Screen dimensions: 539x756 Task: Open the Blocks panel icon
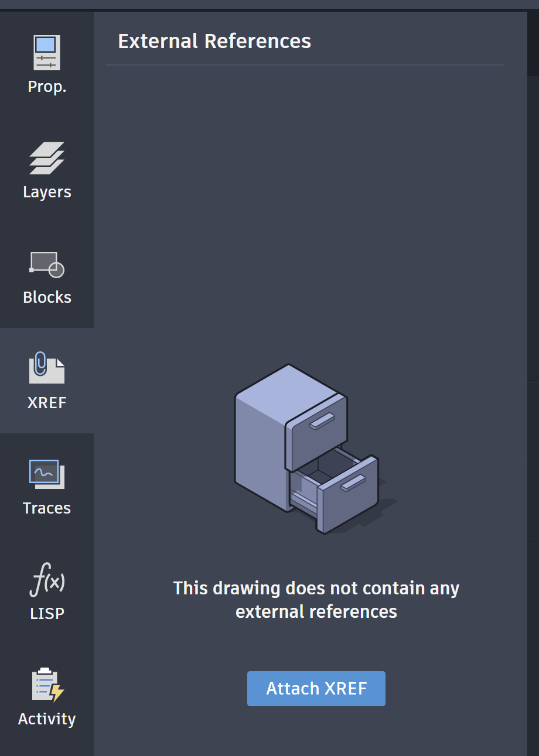[47, 264]
